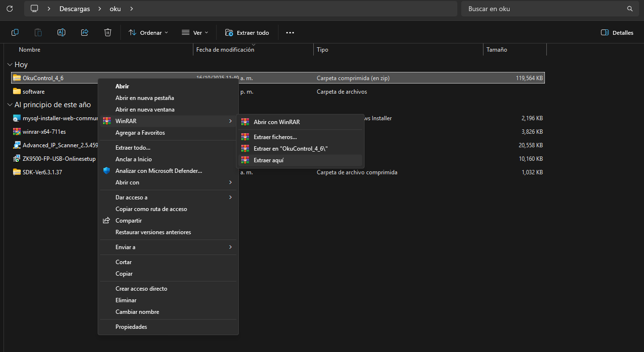Click the software folder icon
644x352 pixels.
(17, 91)
